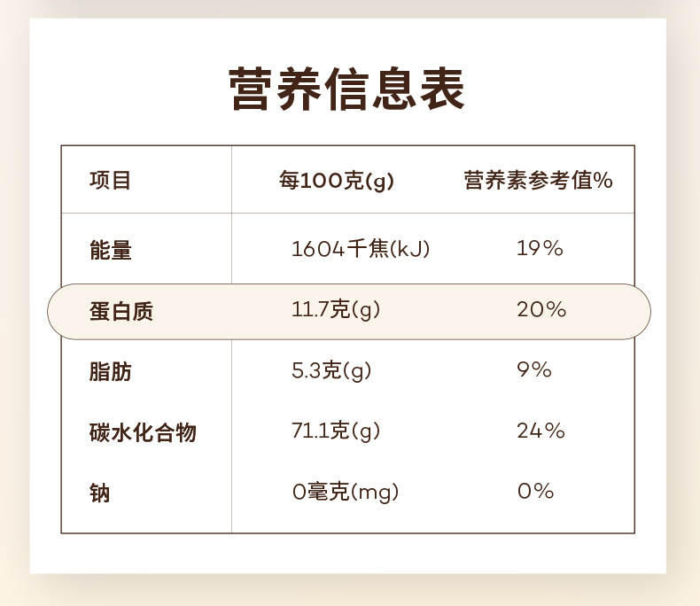Screen dimensions: 700x606
Task: Click the 5.3克(g) fat value
Action: pyautogui.click(x=331, y=370)
